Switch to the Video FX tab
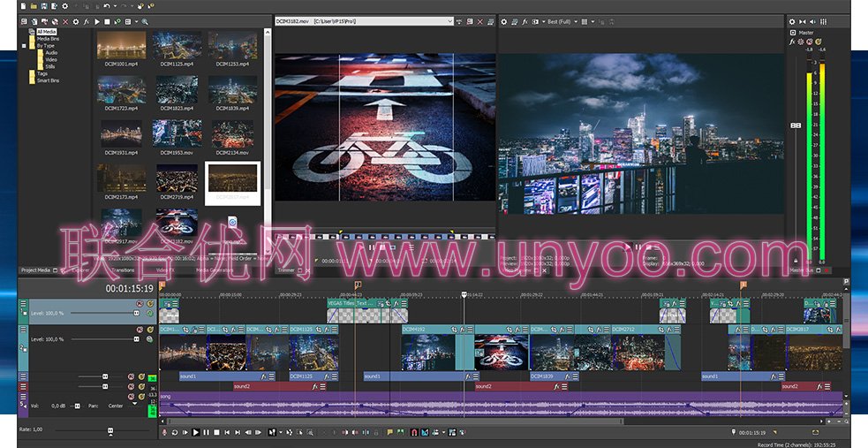 (165, 270)
